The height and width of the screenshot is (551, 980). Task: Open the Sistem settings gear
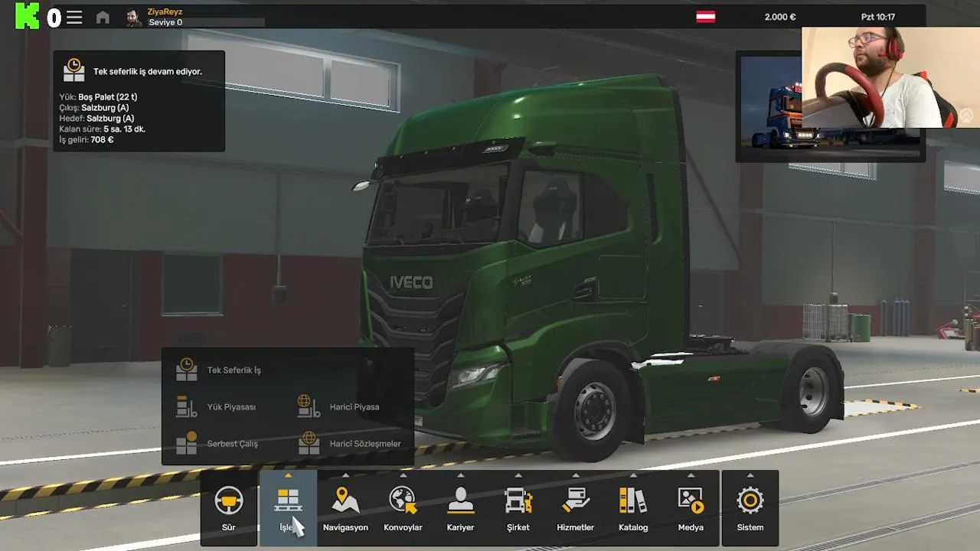coord(750,509)
